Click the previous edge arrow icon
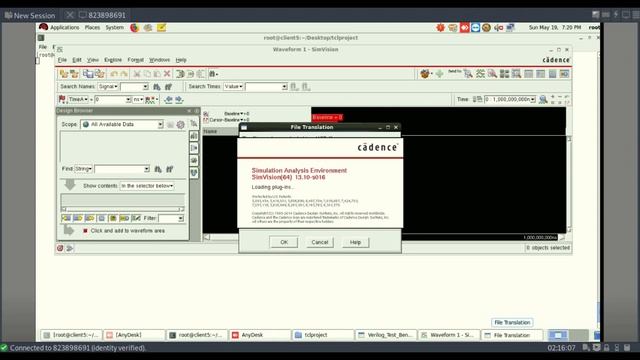Image resolution: width=640 pixels, height=360 pixels. point(168,99)
